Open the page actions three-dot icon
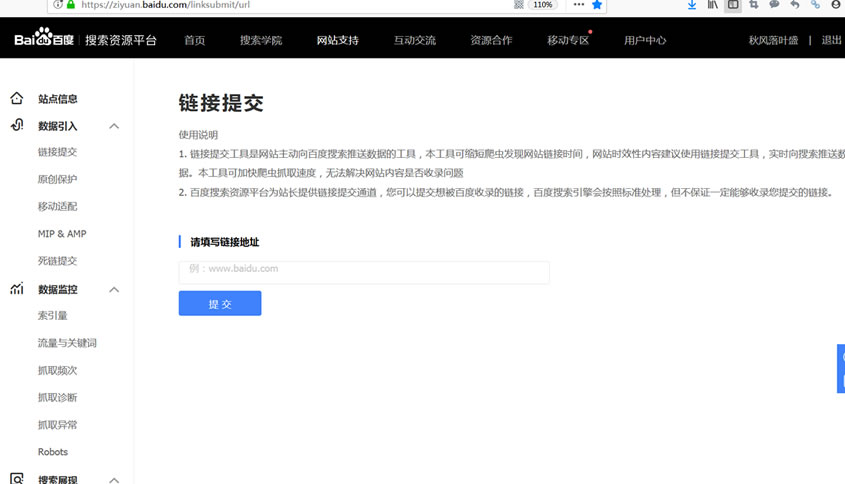Screen dimensions: 845x484 579,5
